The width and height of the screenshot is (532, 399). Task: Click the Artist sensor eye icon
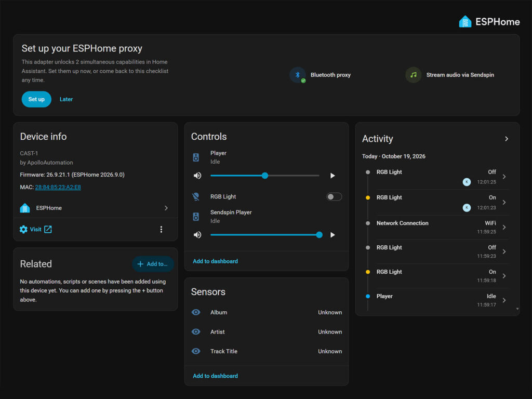tap(196, 332)
